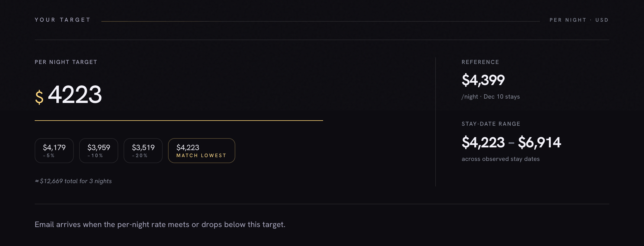This screenshot has width=644, height=246.
Task: Click the MATCH LOWEST label text
Action: (x=201, y=156)
